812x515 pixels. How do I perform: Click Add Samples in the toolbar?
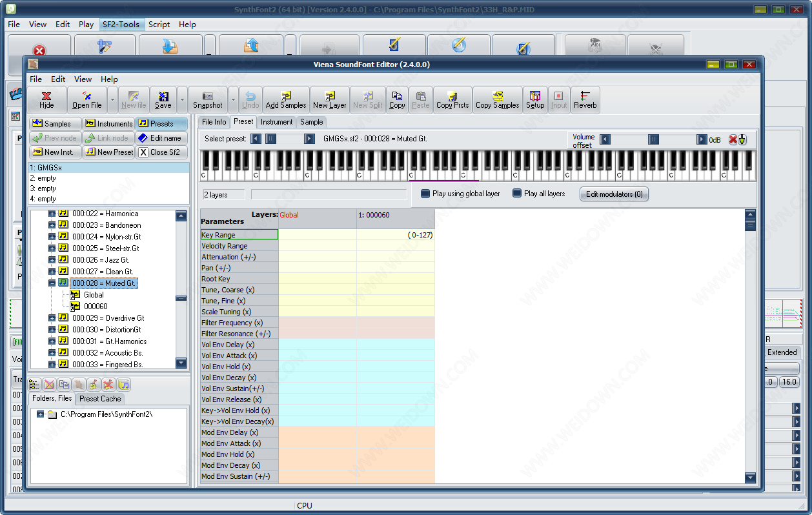pyautogui.click(x=286, y=100)
